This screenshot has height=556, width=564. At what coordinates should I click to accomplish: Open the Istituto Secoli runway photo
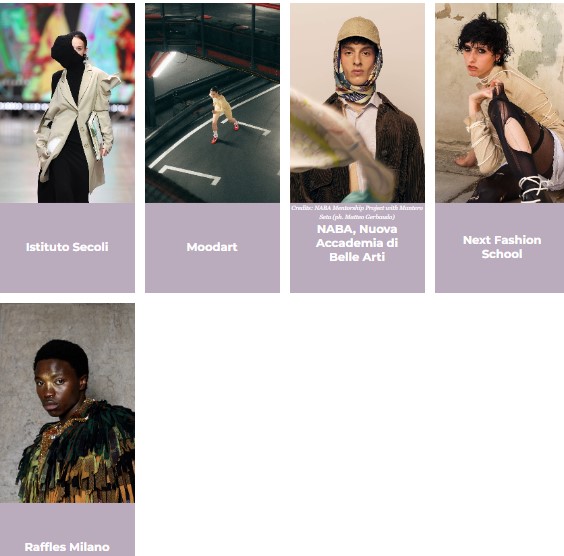point(67,103)
